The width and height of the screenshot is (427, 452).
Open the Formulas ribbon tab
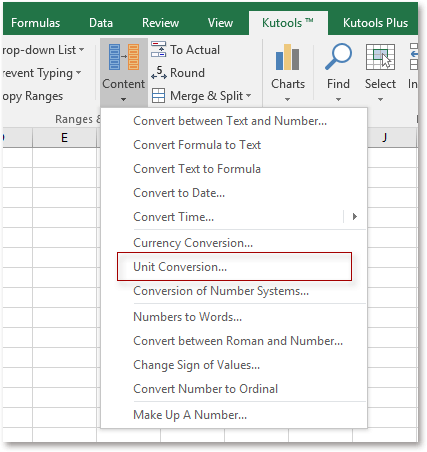pos(35,23)
